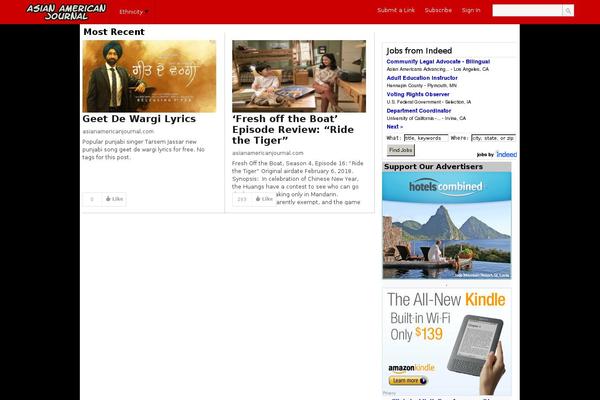The width and height of the screenshot is (600, 400).
Task: Click the 293 like count box
Action: [242, 199]
